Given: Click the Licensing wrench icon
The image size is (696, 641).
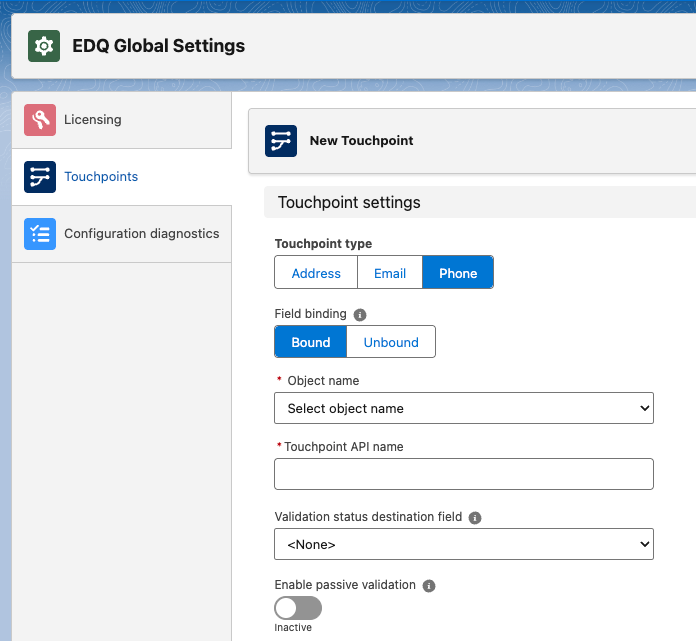Looking at the screenshot, I should [40, 120].
